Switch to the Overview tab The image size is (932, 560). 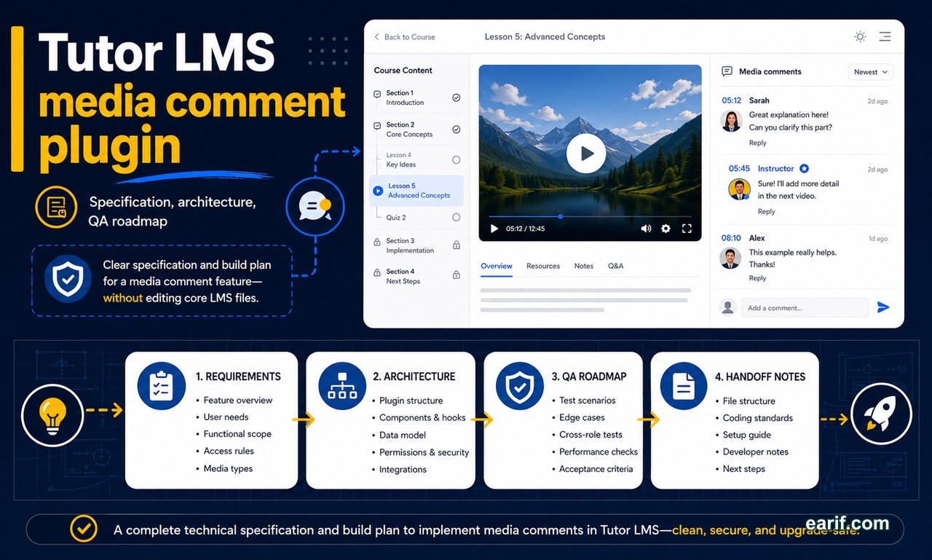tap(497, 267)
